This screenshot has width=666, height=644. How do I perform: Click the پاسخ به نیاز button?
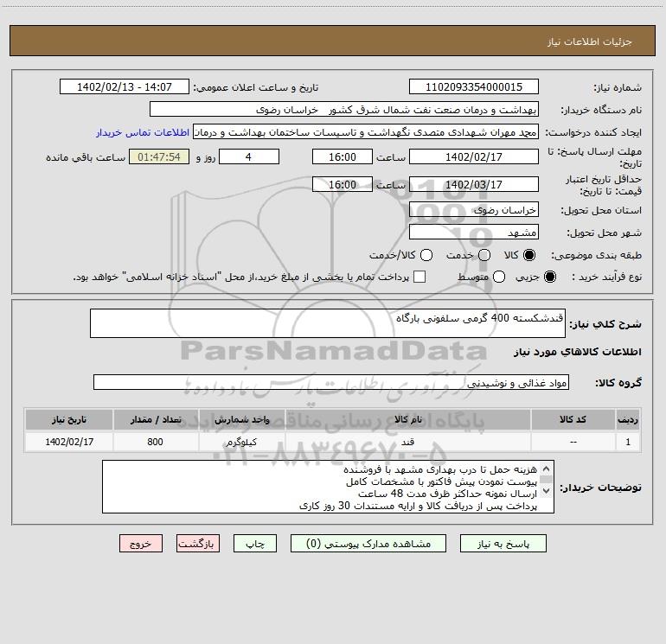pos(503,544)
